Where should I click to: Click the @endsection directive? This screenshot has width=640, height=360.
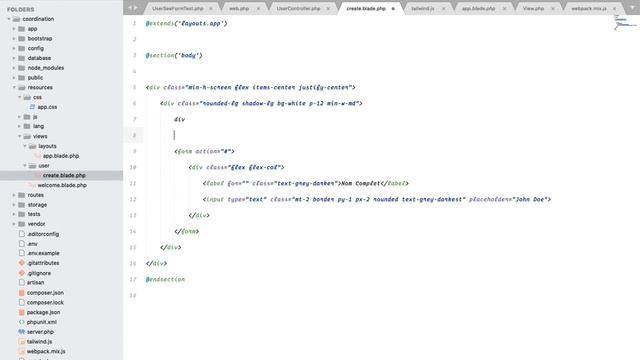point(165,279)
